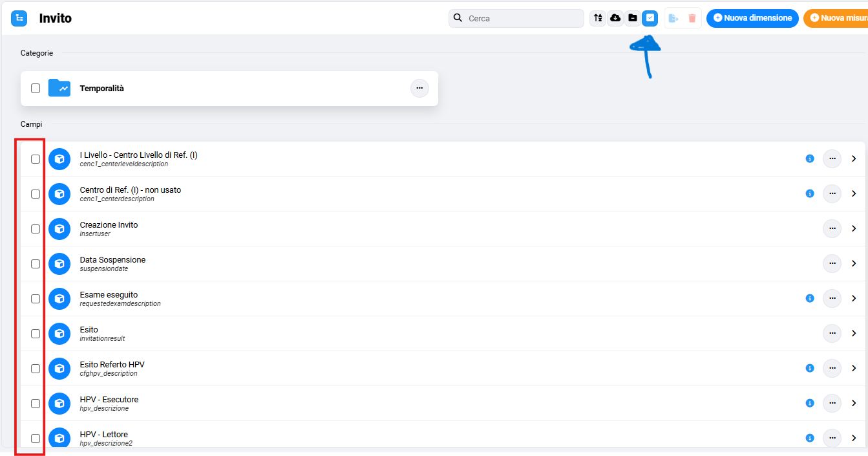Open the three-dots menu for Temporalità
The image size is (868, 456).
419,88
